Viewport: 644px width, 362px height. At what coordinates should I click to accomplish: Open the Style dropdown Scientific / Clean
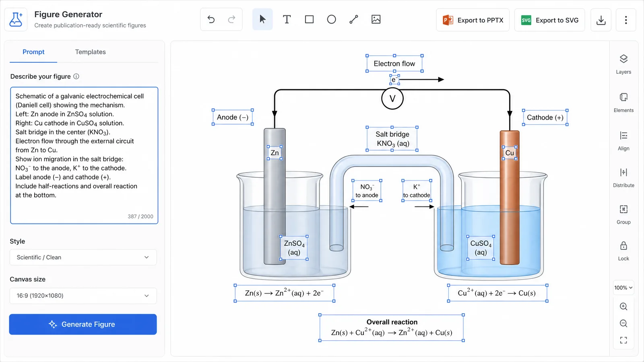pos(83,257)
